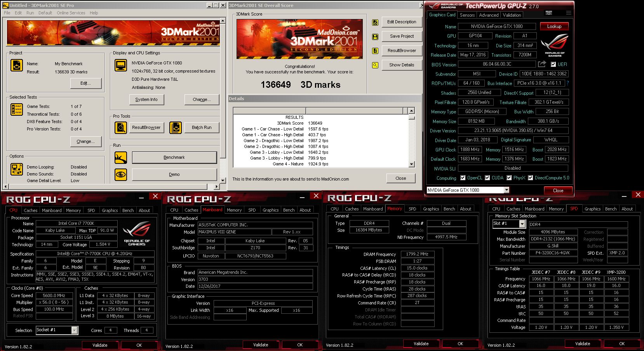
Task: Click Change button in Selected Tests
Action: pyautogui.click(x=85, y=141)
